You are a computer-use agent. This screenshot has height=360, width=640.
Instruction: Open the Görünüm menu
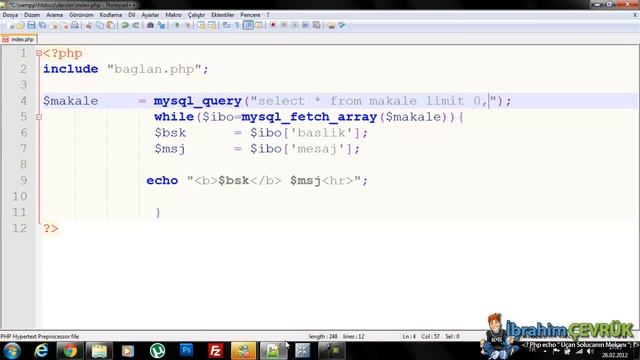(81, 15)
